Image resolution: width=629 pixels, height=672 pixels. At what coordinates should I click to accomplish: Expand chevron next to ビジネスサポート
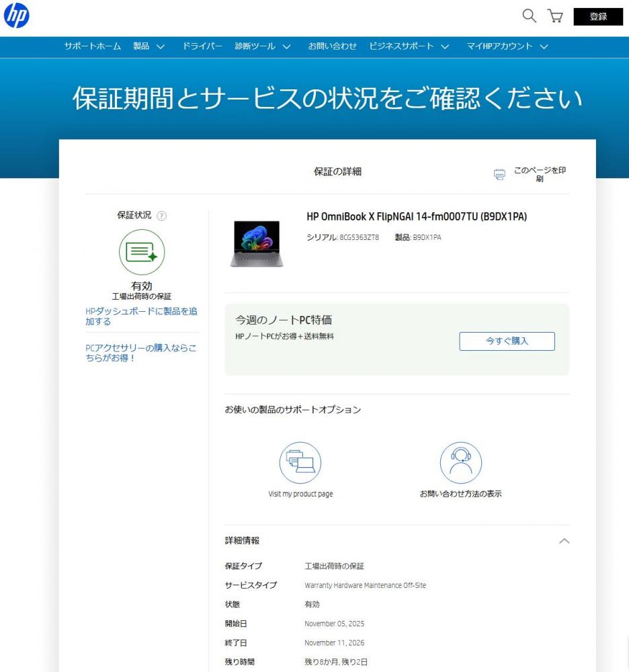[445, 47]
